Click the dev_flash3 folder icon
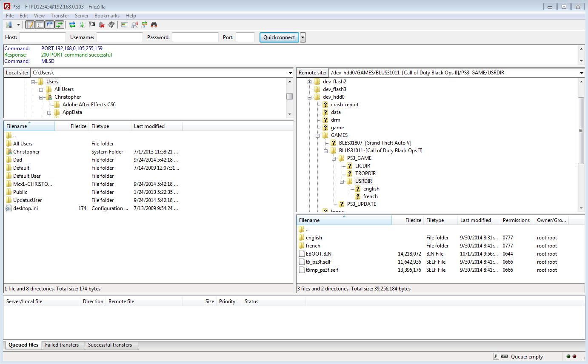Viewport: 588px width, 364px height. pyautogui.click(x=317, y=89)
